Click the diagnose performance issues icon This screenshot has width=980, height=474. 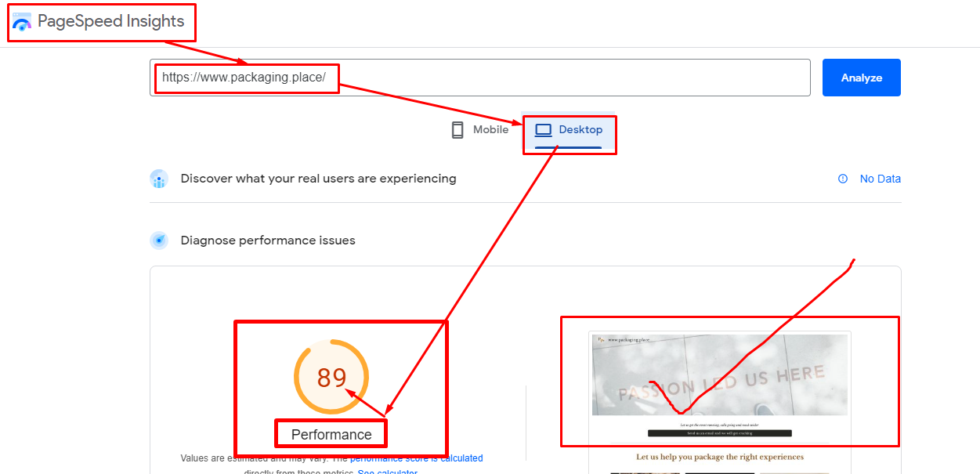[x=159, y=241]
